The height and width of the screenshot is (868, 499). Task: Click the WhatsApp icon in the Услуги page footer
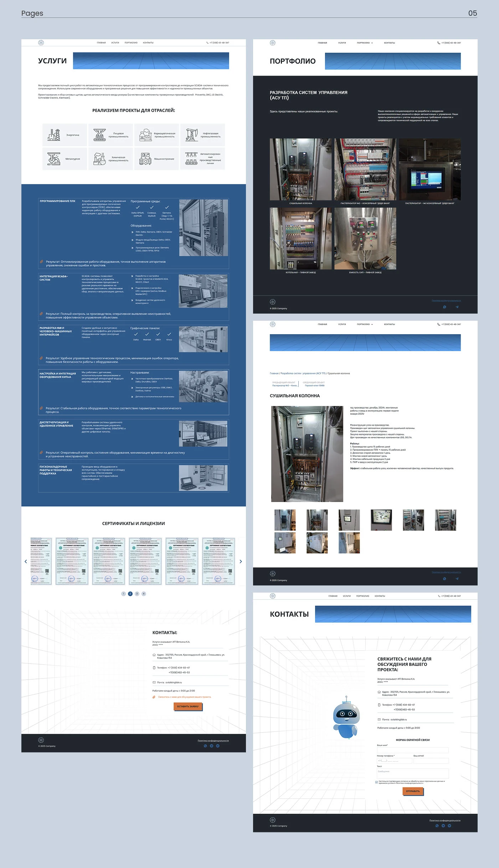(x=205, y=746)
